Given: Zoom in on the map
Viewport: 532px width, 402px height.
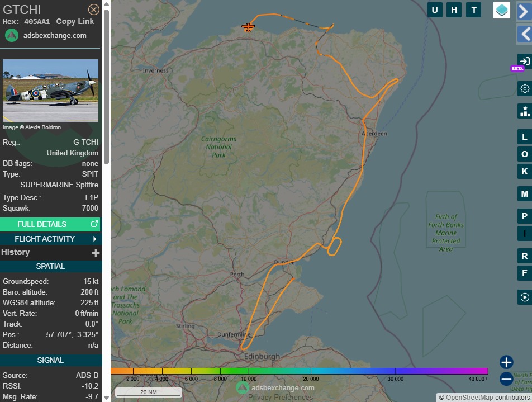Looking at the screenshot, I should (x=506, y=362).
